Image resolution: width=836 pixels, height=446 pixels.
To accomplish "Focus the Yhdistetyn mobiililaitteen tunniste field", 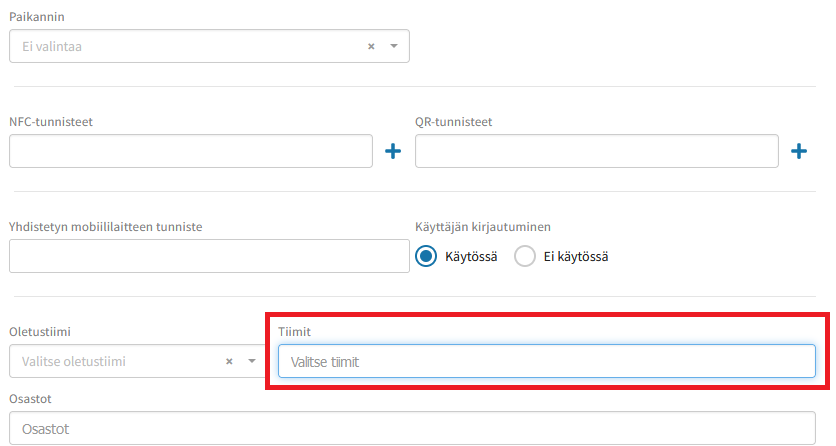I will 209,257.
